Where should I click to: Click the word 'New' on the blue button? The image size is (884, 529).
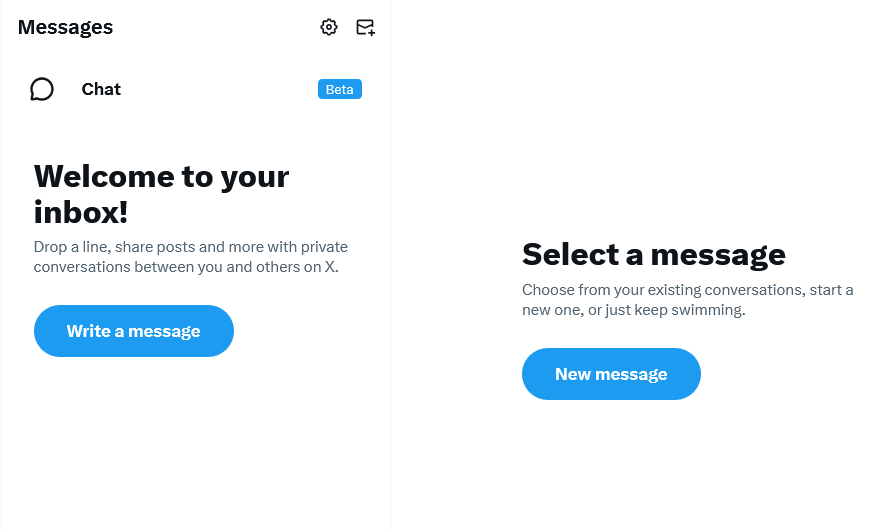(573, 374)
